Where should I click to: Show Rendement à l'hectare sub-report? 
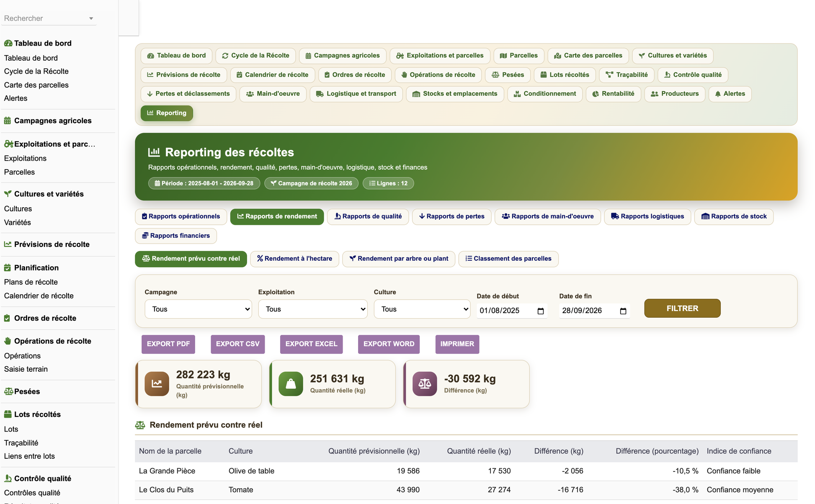[x=294, y=259]
